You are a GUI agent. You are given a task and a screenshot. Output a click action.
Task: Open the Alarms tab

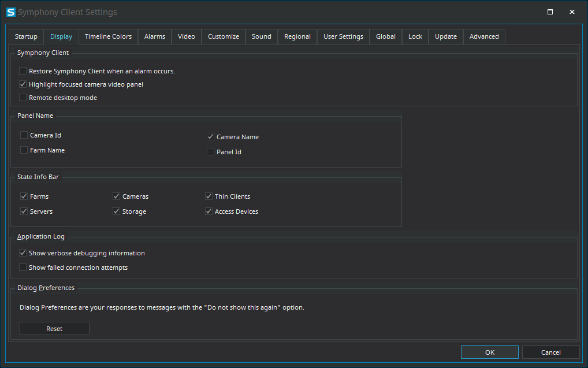pyautogui.click(x=154, y=36)
